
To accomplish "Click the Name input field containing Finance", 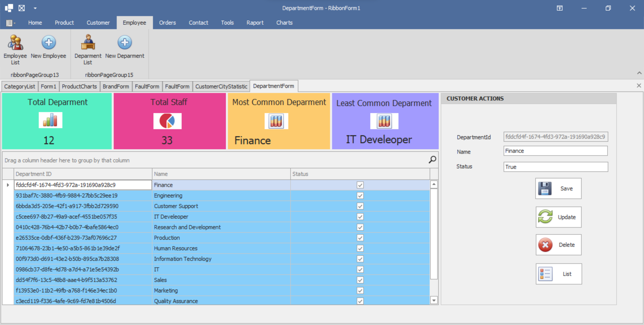I will [555, 151].
